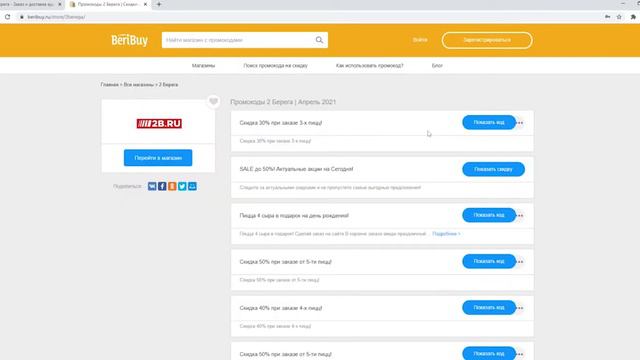Click the Войти login link
The height and width of the screenshot is (360, 640).
click(420, 40)
